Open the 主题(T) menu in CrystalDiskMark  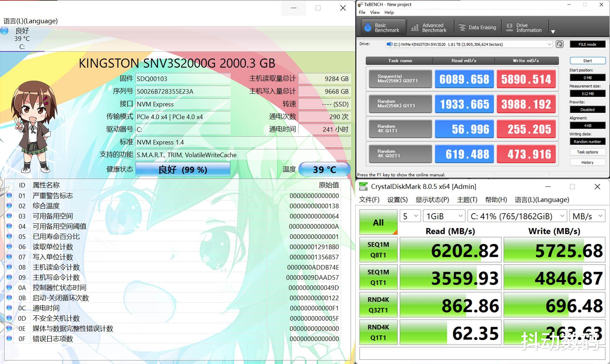[467, 200]
